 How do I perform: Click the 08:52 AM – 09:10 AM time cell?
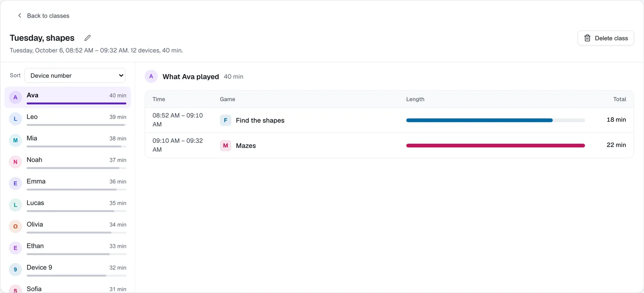[178, 120]
